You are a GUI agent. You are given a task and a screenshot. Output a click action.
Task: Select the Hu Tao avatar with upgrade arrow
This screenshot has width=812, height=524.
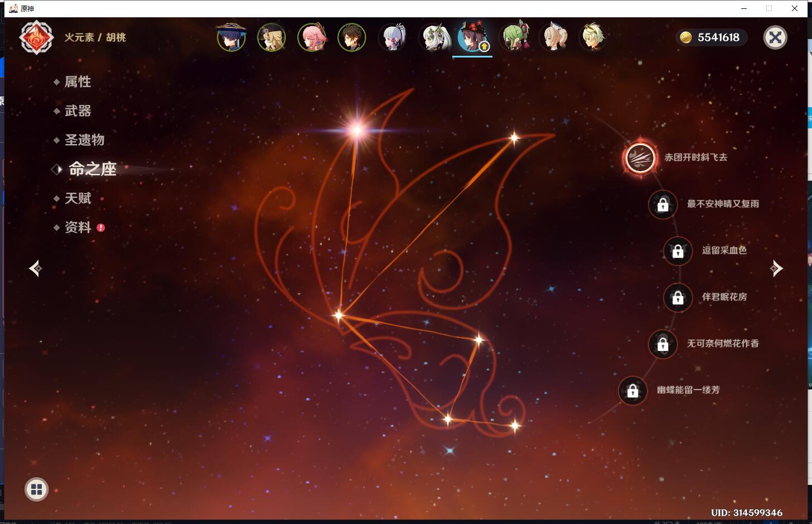(x=472, y=37)
